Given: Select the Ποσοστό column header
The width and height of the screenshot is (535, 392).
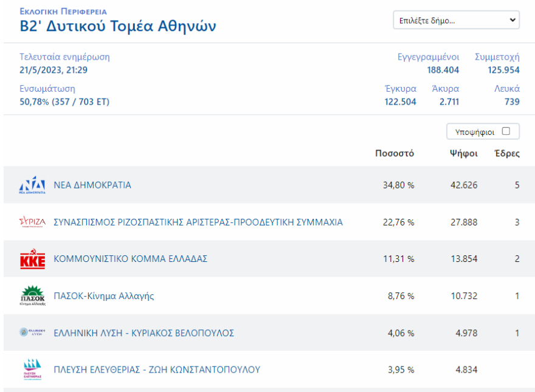Looking at the screenshot, I should click(395, 154).
